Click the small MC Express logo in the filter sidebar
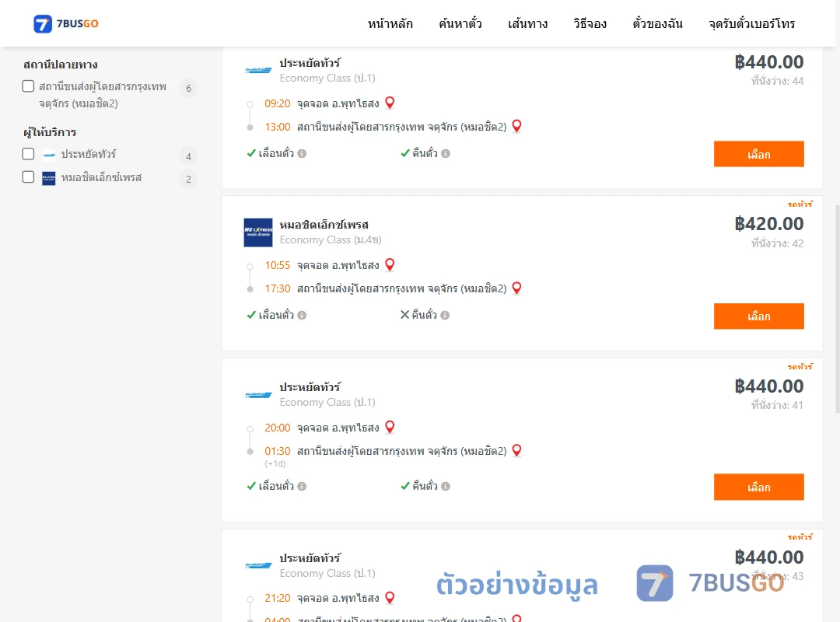This screenshot has width=840, height=622. 49,178
